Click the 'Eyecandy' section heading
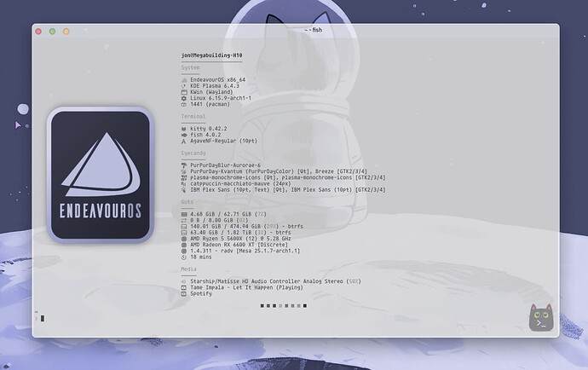Viewport: 588px width, 370px height. (x=193, y=153)
